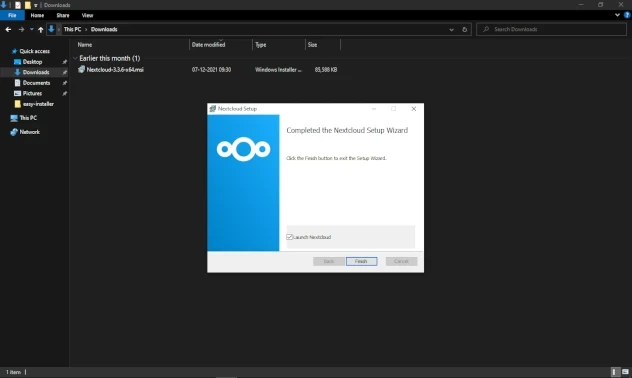The image size is (632, 378).
Task: Expand the ribbon with the chevron
Action: (x=617, y=15)
